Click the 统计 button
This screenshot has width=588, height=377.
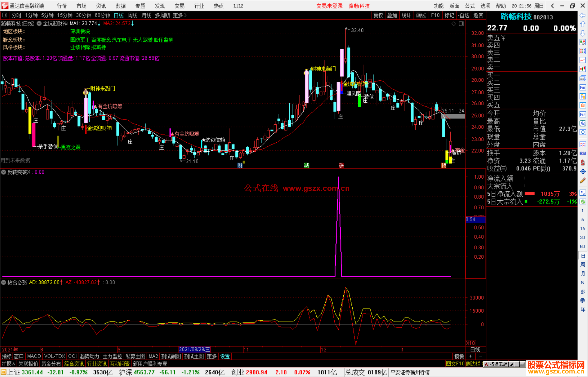(406, 15)
